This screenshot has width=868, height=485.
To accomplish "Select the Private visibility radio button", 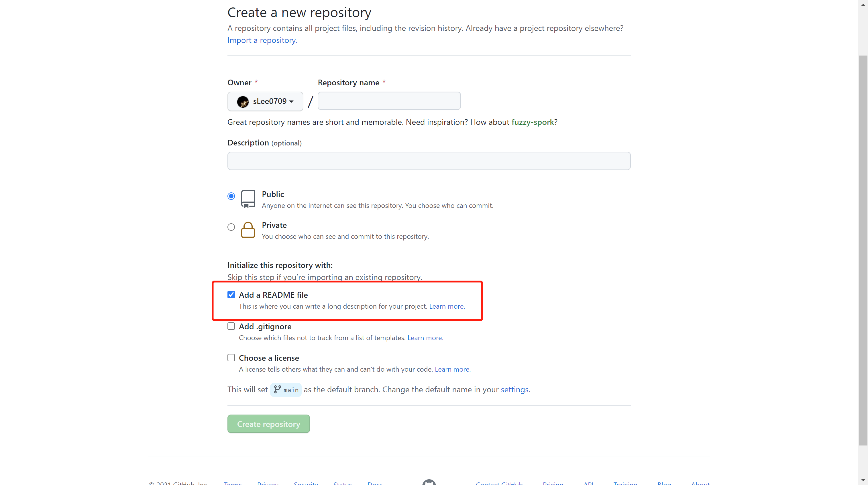I will 231,227.
